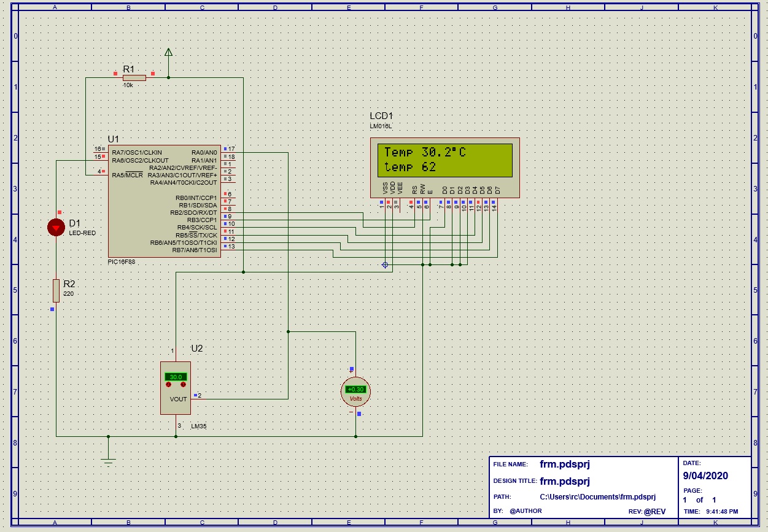Click the red LED D1 symbol
The width and height of the screenshot is (768, 532).
[56, 228]
